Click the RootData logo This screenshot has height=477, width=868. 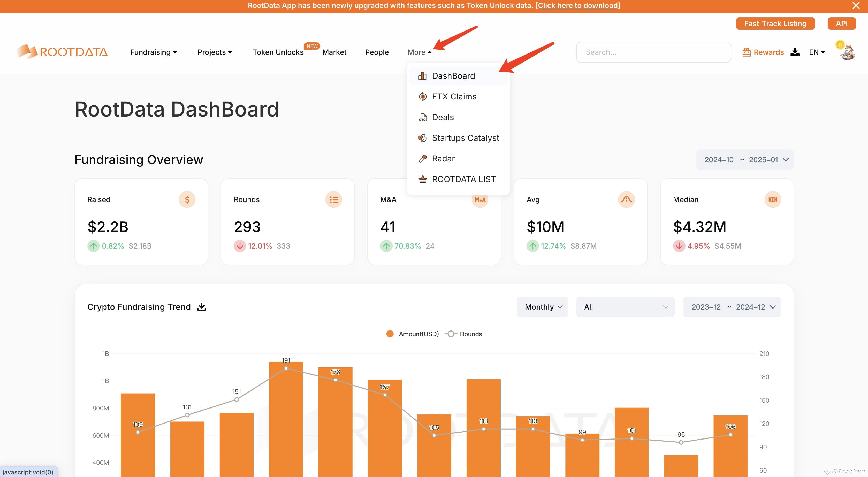62,51
